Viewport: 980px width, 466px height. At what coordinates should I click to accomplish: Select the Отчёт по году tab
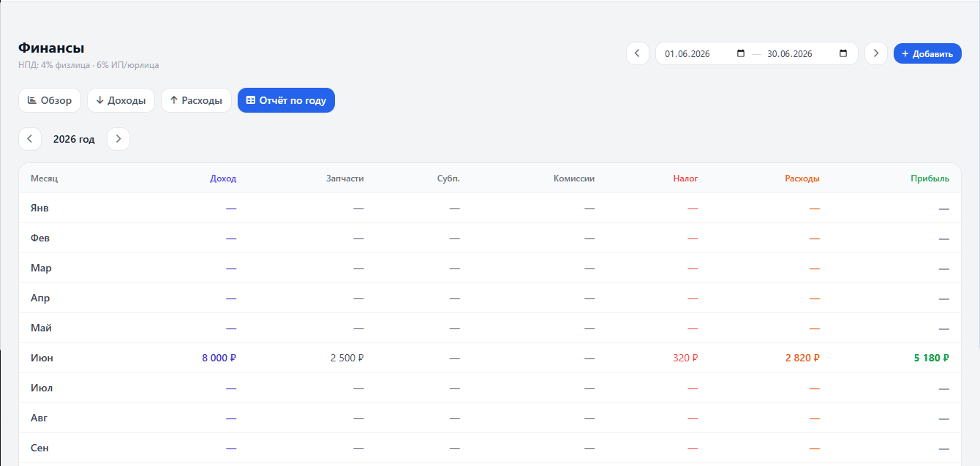(x=286, y=100)
